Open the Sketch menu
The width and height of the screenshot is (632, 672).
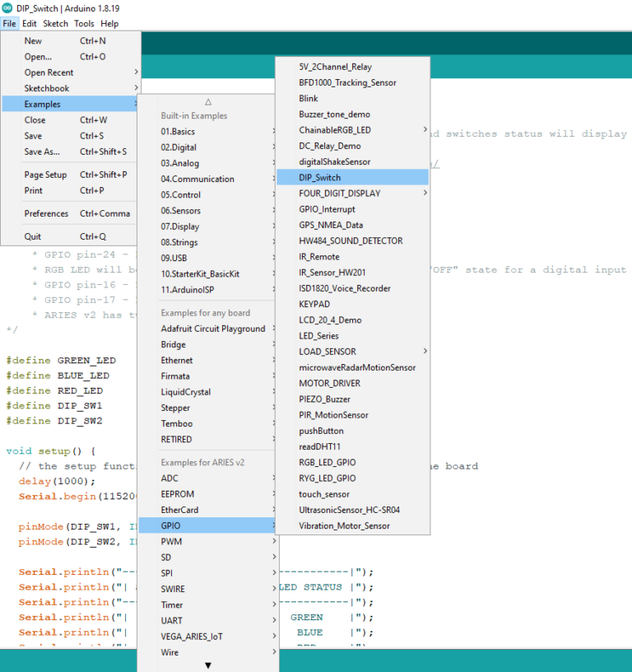[x=55, y=24]
